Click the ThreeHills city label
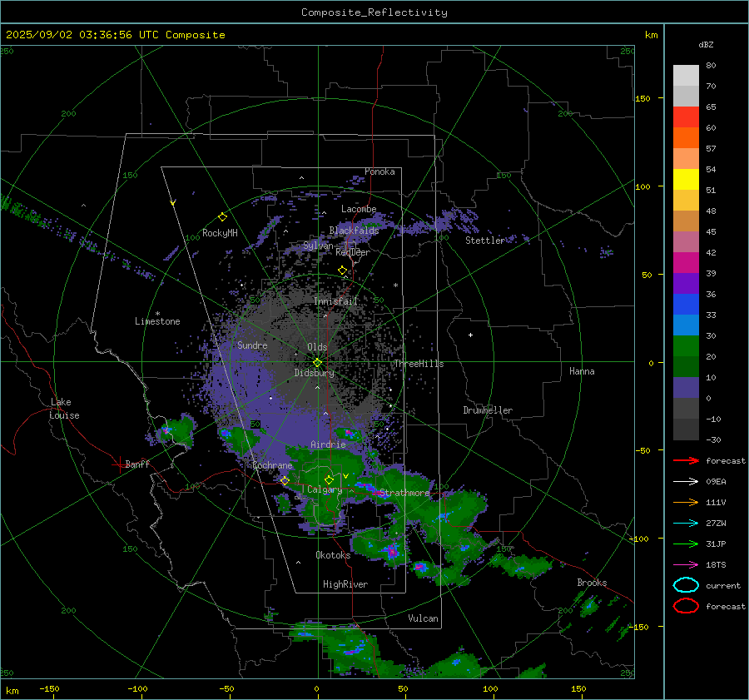Screen dimensions: 749x700 [x=419, y=364]
